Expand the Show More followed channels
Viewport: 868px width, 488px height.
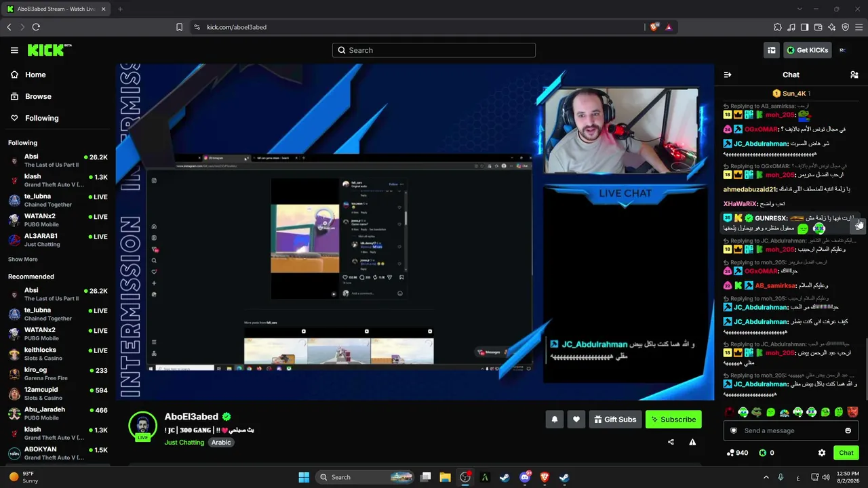pyautogui.click(x=23, y=259)
